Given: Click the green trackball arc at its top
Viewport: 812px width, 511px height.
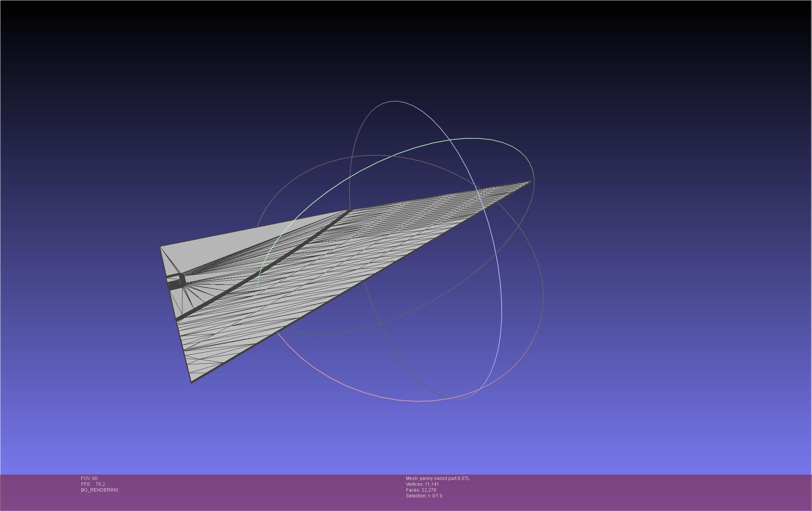Looking at the screenshot, I should 473,138.
